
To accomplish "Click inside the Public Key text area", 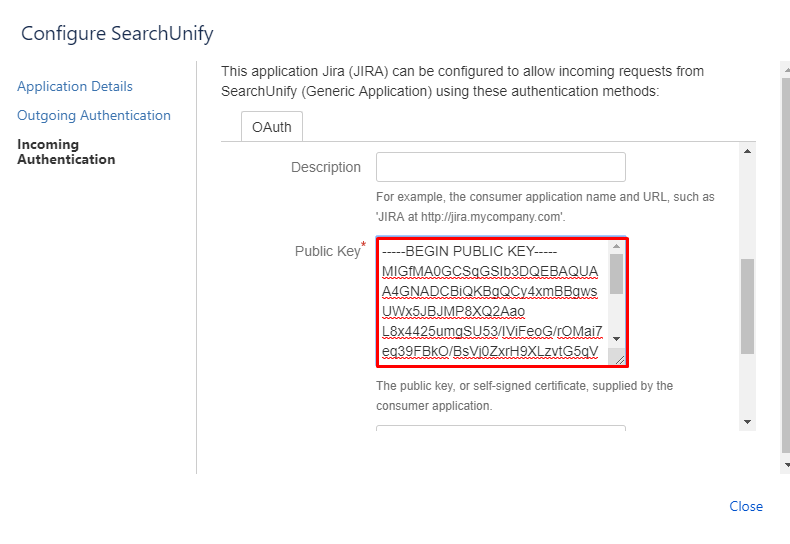I will 492,300.
